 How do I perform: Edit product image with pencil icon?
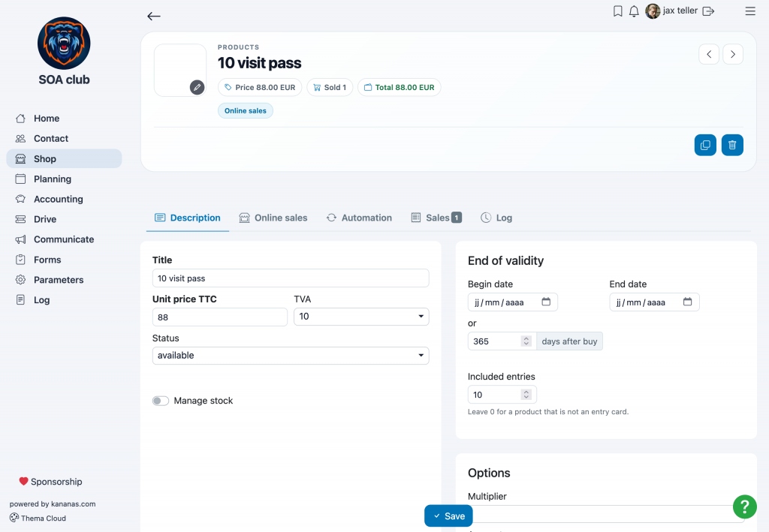[x=197, y=87]
